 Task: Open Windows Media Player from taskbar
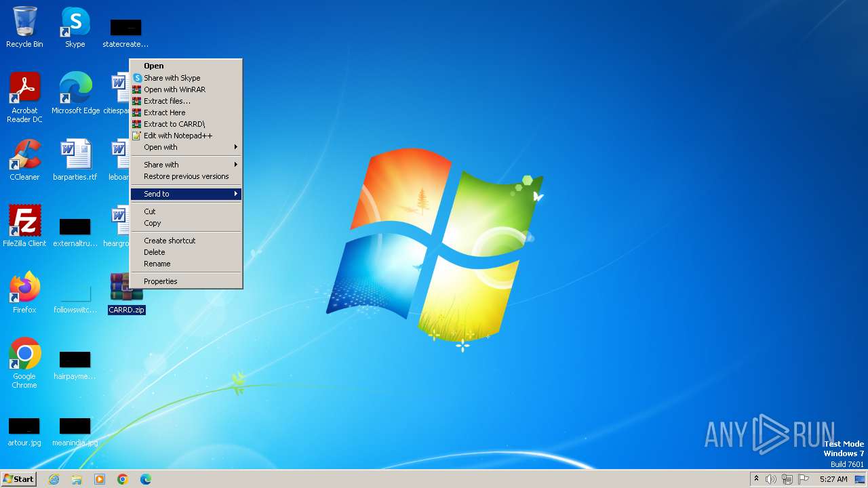pos(100,479)
